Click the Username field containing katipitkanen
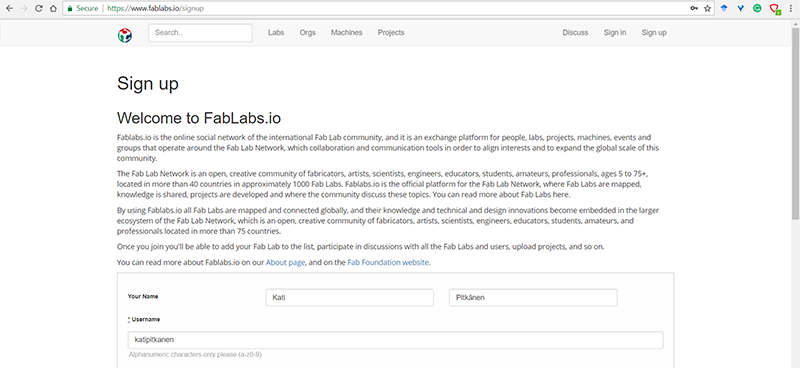The image size is (800, 368). (395, 340)
